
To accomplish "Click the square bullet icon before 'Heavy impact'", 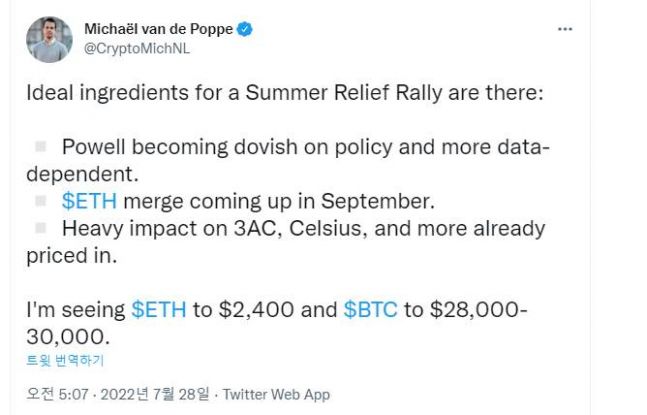I will [x=41, y=228].
